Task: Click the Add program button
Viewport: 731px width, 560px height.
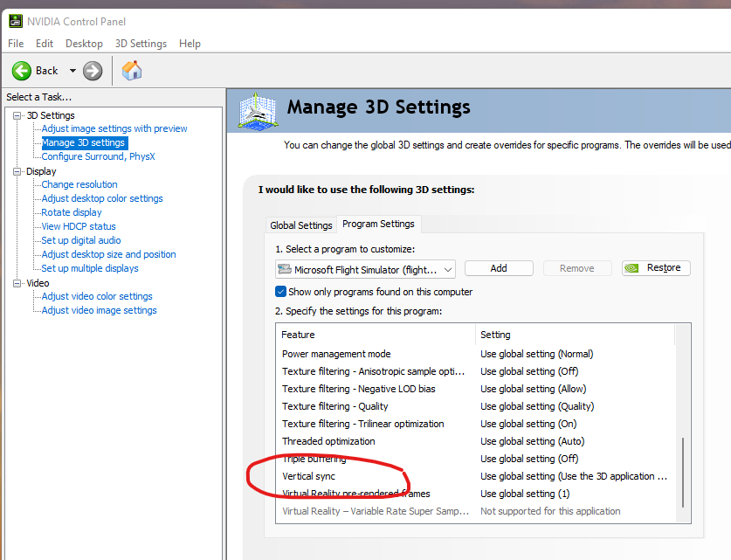Action: point(499,268)
